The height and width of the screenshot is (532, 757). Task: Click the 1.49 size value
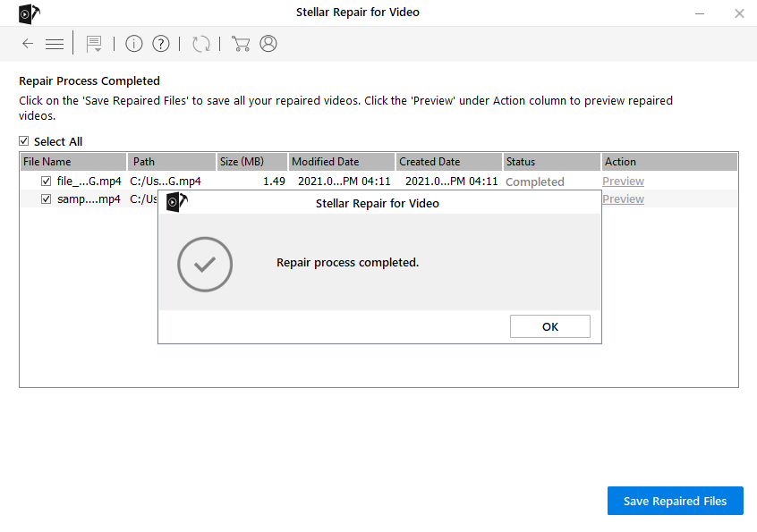pos(274,182)
